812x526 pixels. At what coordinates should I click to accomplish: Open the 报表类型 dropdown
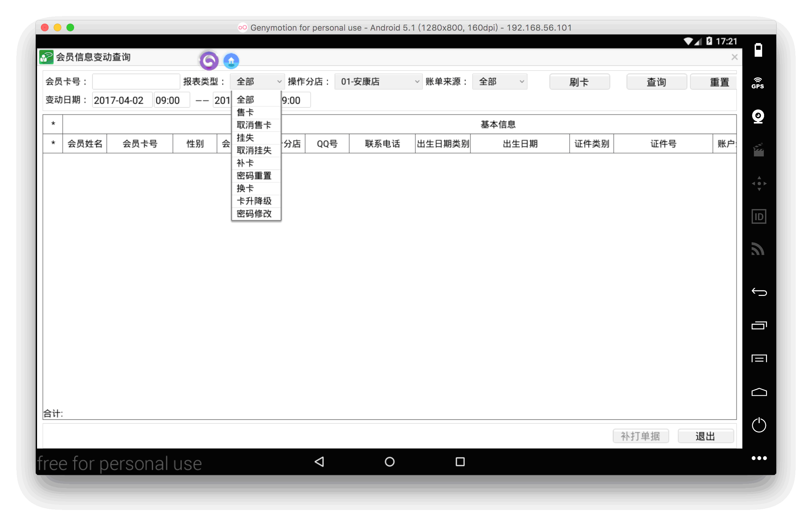coord(257,82)
